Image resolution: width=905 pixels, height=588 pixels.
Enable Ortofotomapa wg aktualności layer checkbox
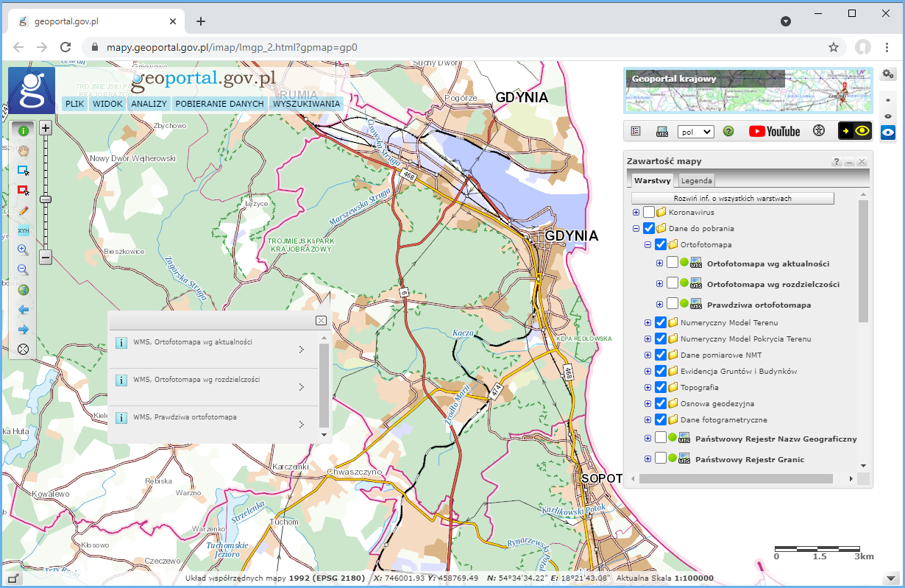pyautogui.click(x=672, y=263)
